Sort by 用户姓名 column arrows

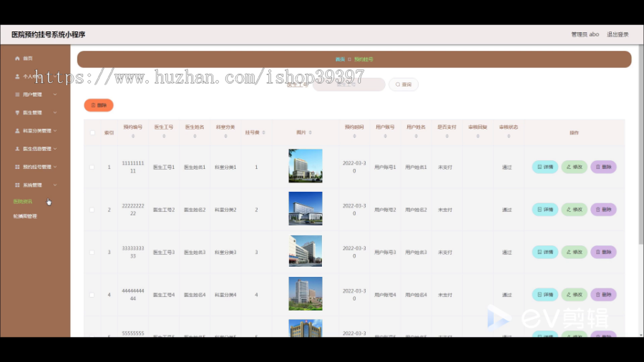pos(416,136)
